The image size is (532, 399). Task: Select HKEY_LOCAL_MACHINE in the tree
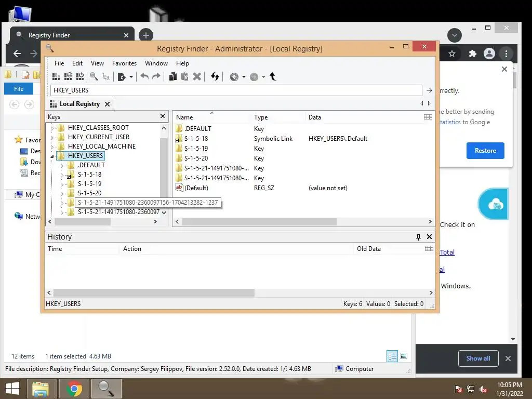101,146
